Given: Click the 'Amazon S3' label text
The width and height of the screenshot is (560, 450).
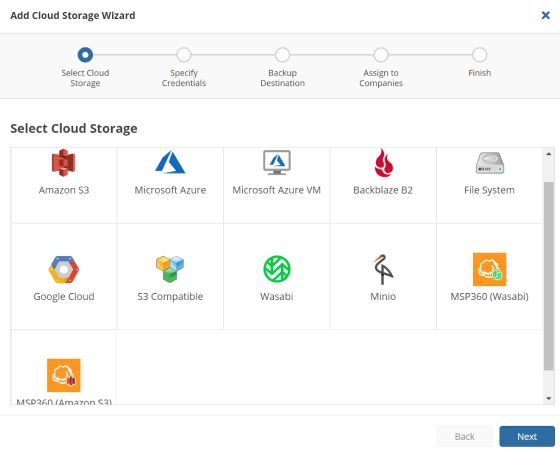Looking at the screenshot, I should coord(64,190).
